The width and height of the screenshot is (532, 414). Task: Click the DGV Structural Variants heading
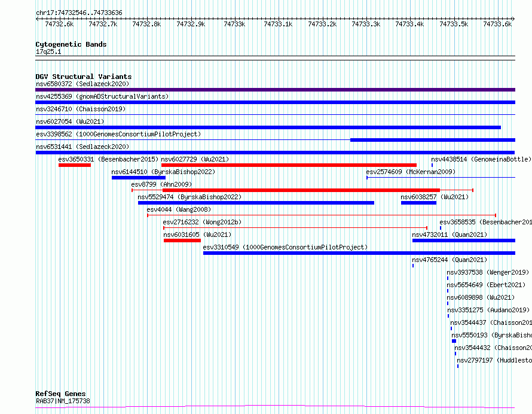84,77
